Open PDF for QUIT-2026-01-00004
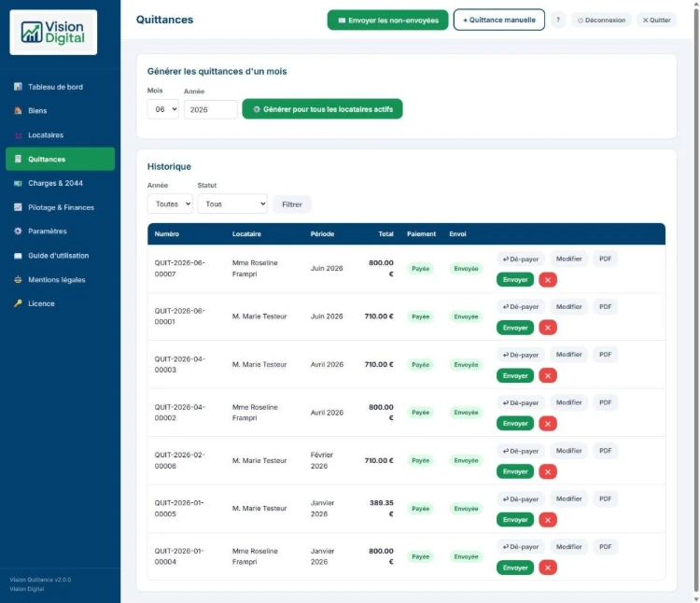The width and height of the screenshot is (700, 603). [x=606, y=547]
